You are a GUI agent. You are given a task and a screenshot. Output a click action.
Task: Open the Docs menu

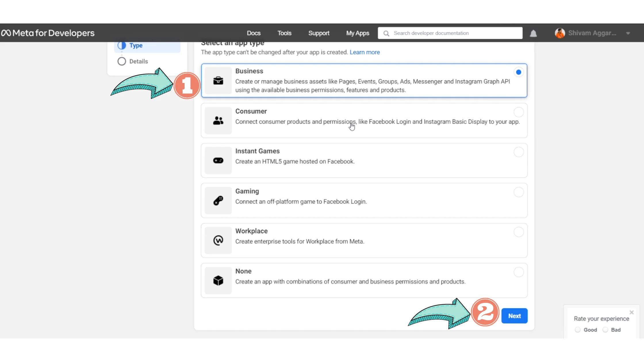(254, 33)
